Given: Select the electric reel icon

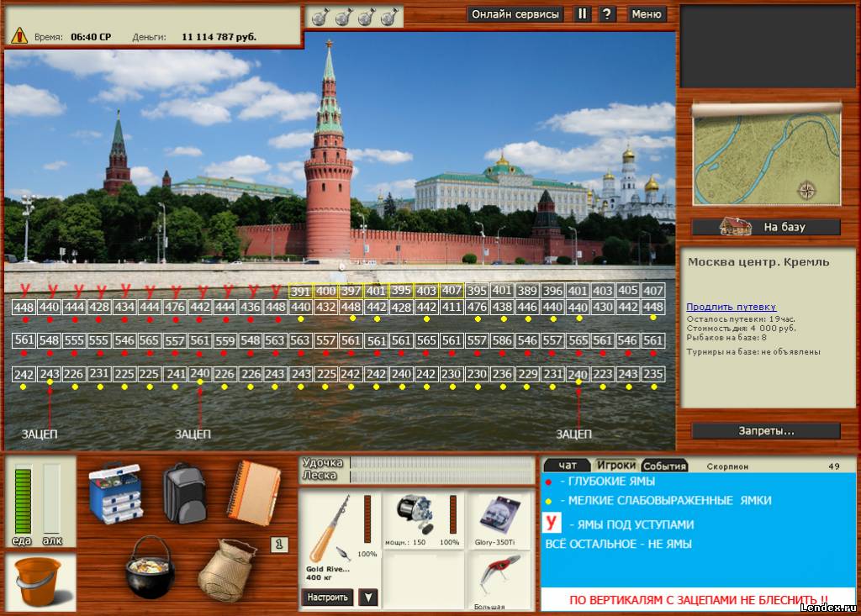Looking at the screenshot, I should pos(415,513).
